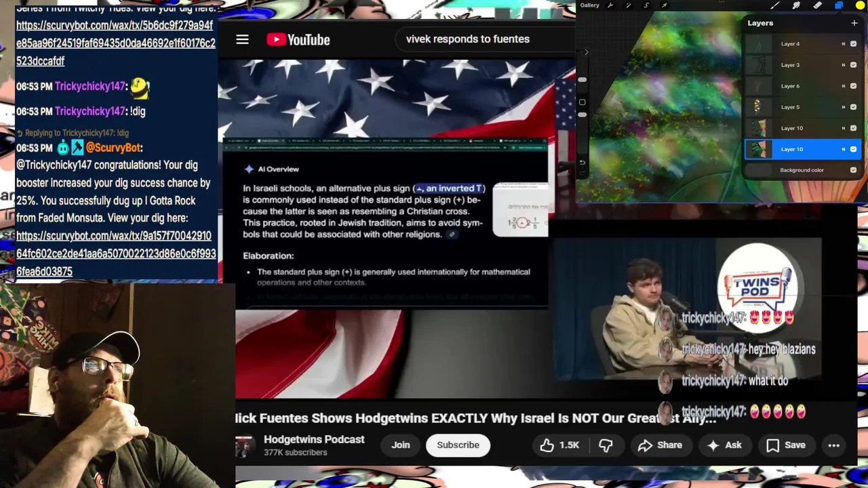Open the scurvybot link ending 6fea6d03875
868x488 pixels.
pos(116,253)
